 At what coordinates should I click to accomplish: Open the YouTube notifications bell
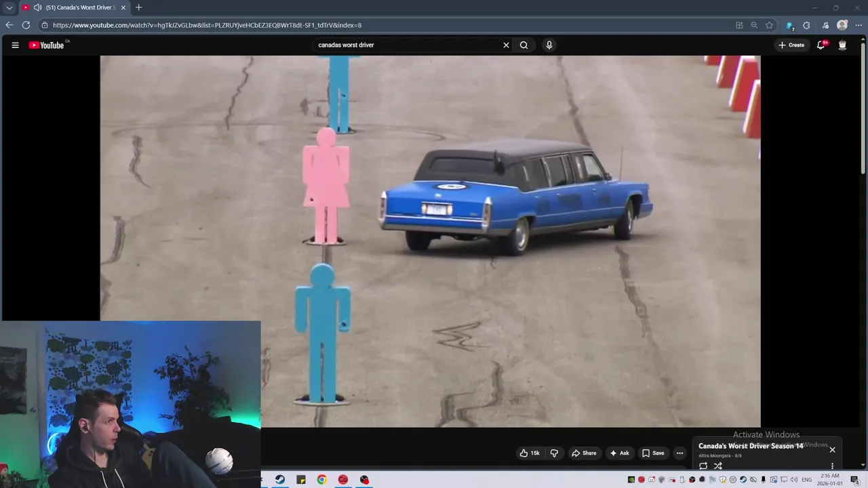[821, 45]
